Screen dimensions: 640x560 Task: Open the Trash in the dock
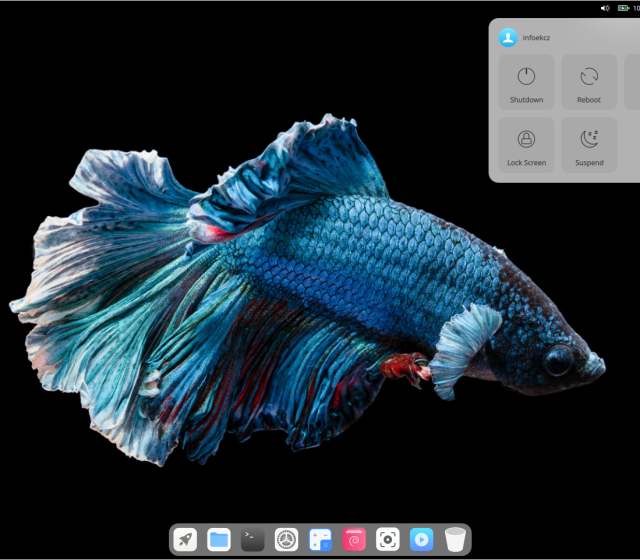pyautogui.click(x=456, y=540)
